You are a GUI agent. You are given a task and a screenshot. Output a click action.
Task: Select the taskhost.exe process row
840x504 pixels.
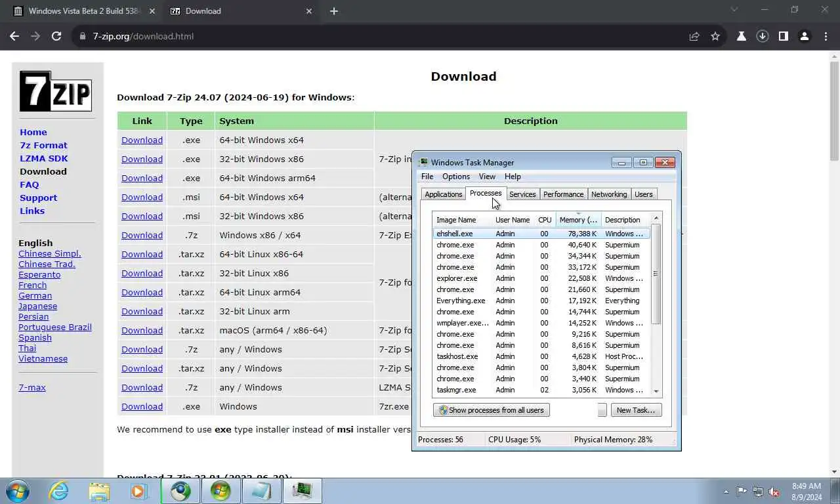pyautogui.click(x=541, y=356)
